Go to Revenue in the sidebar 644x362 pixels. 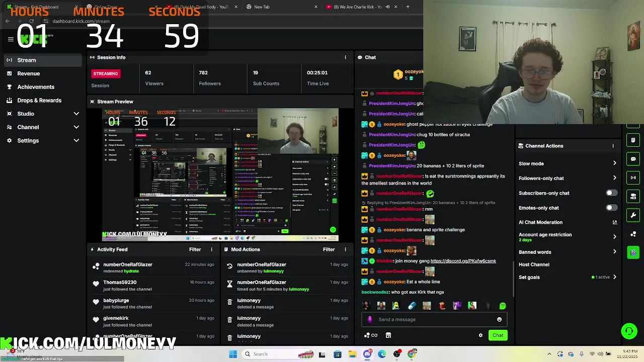point(42,73)
